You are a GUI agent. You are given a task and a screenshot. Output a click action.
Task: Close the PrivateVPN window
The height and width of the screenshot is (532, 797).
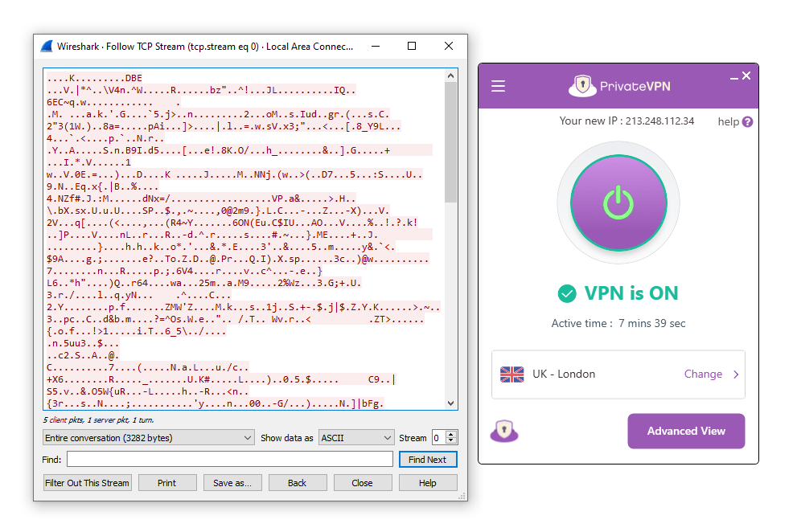[x=746, y=76]
